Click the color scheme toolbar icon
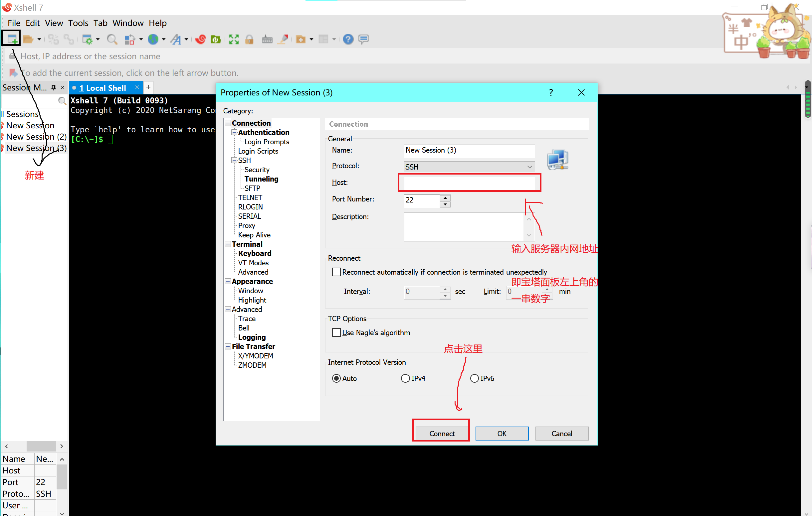Viewport: 812px width, 516px height. (130, 40)
